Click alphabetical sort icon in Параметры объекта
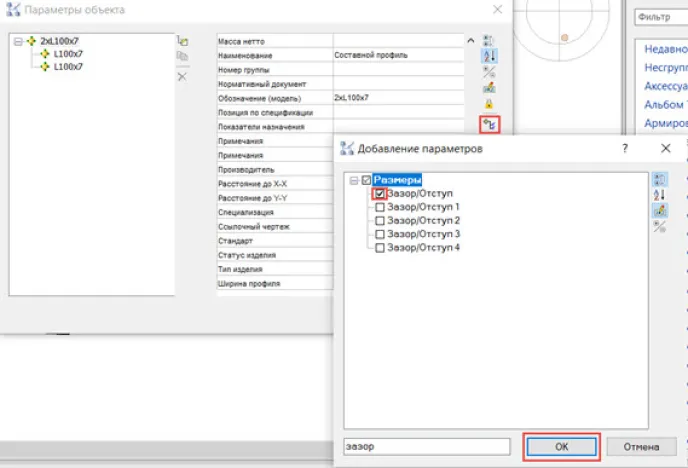Image resolution: width=688 pixels, height=468 pixels. (489, 56)
